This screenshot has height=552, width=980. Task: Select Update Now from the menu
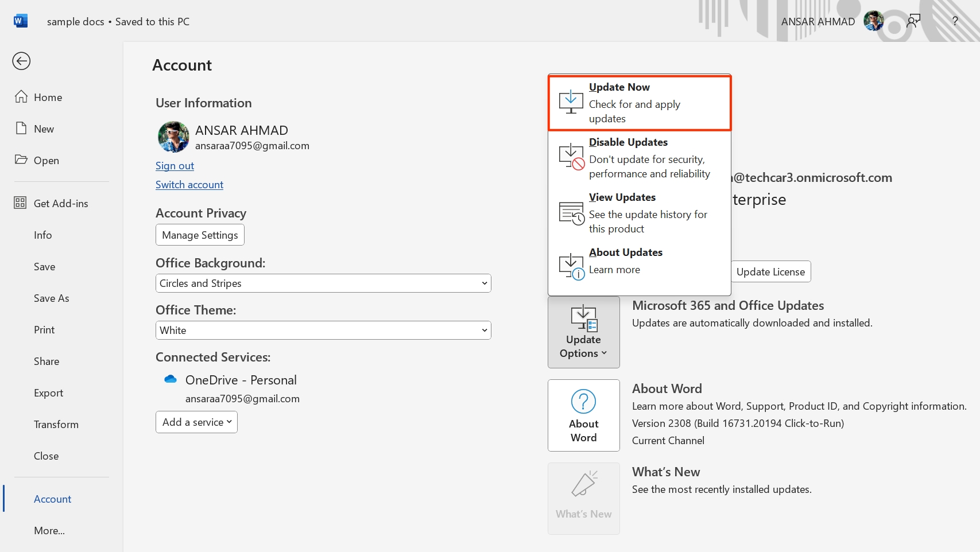639,103
